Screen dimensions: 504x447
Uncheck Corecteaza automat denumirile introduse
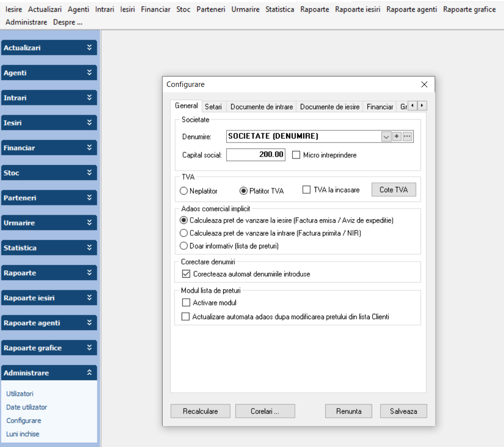point(186,274)
